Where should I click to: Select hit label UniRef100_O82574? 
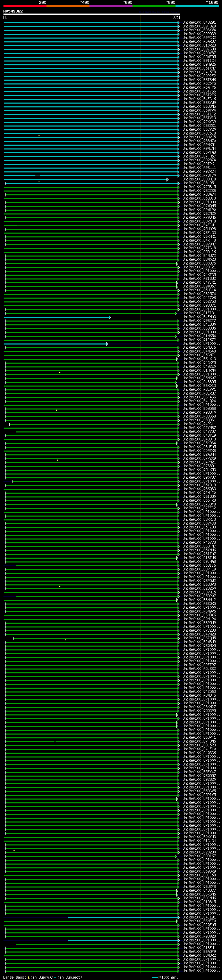199,294
